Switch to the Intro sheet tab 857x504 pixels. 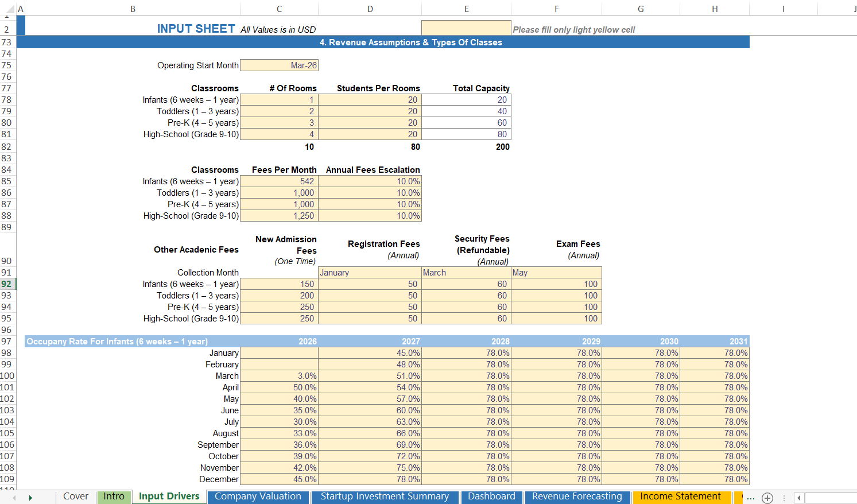tap(114, 497)
